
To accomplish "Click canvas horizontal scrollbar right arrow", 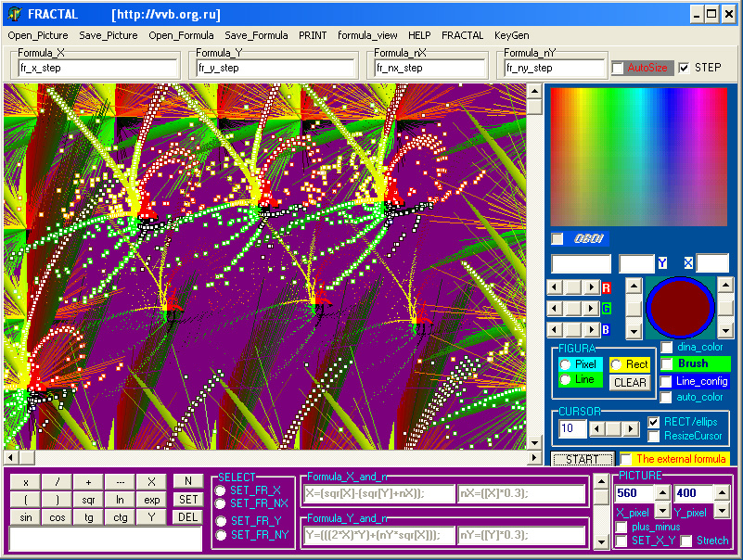I will [534, 458].
